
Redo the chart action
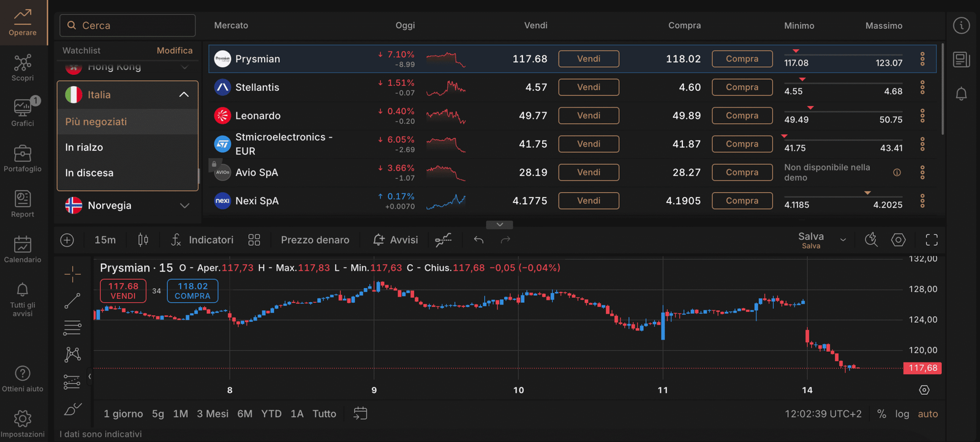tap(505, 240)
